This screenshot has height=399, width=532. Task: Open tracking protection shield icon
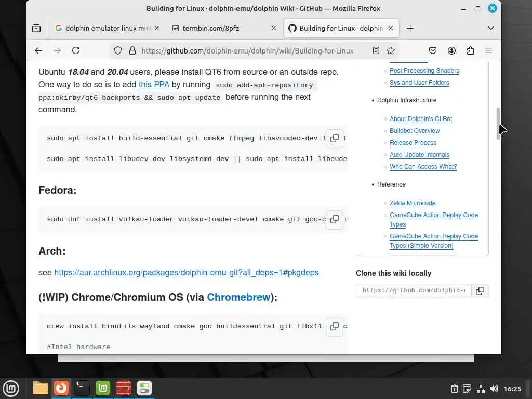point(118,50)
